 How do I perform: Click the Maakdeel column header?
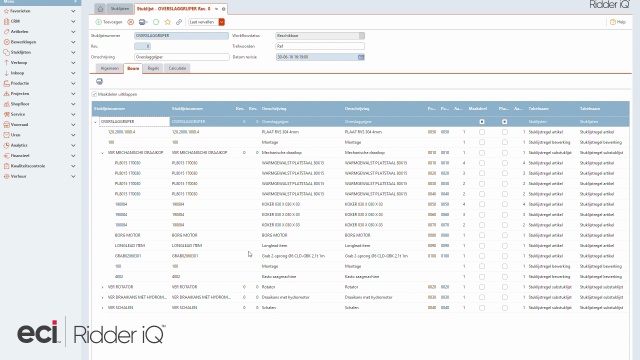pyautogui.click(x=478, y=109)
